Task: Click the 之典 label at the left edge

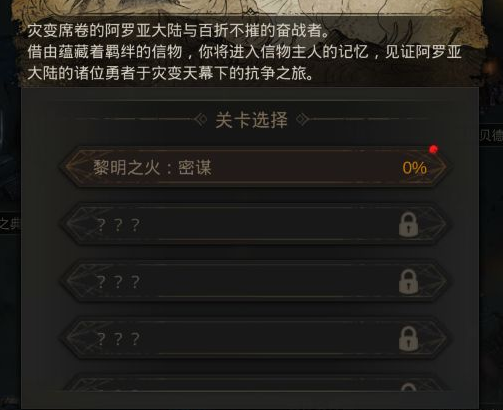Action: click(10, 223)
